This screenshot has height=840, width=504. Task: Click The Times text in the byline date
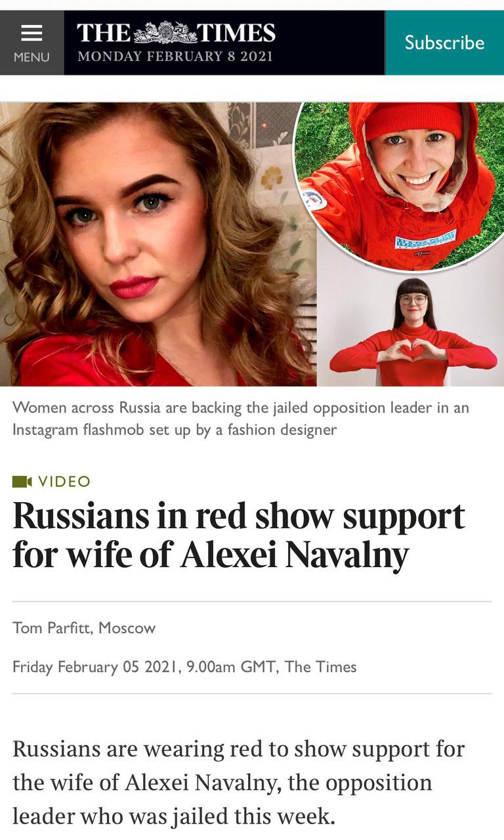321,667
